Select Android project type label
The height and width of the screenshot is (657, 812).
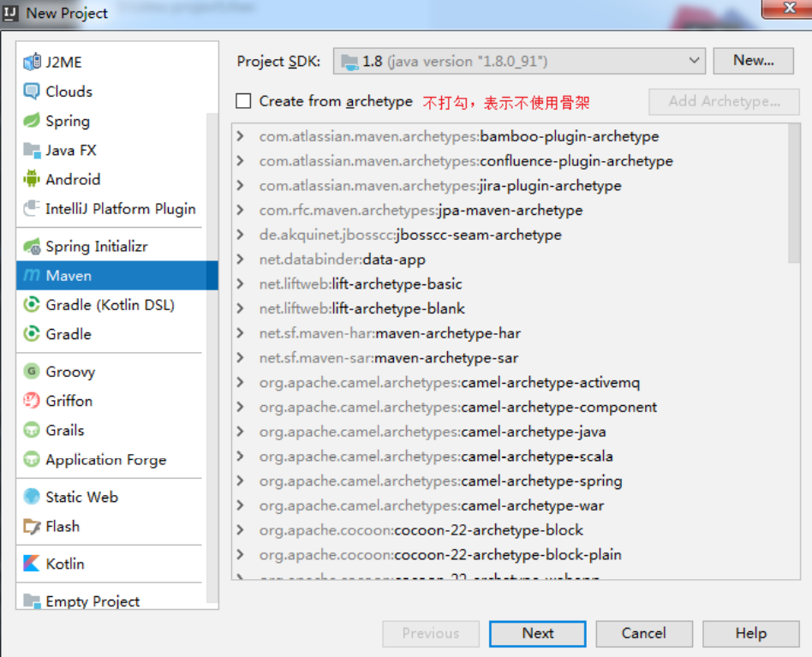73,180
